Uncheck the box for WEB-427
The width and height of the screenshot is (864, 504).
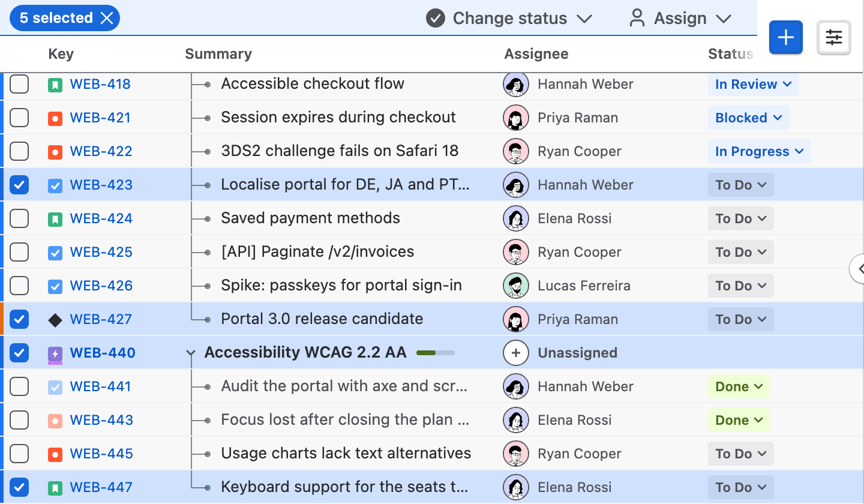point(19,319)
